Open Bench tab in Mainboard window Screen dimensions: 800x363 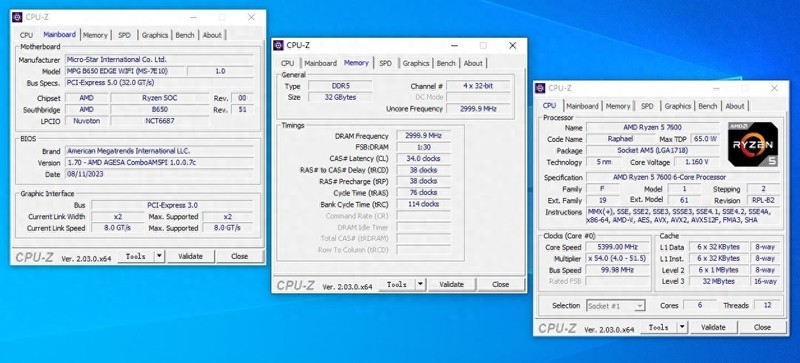pos(185,35)
